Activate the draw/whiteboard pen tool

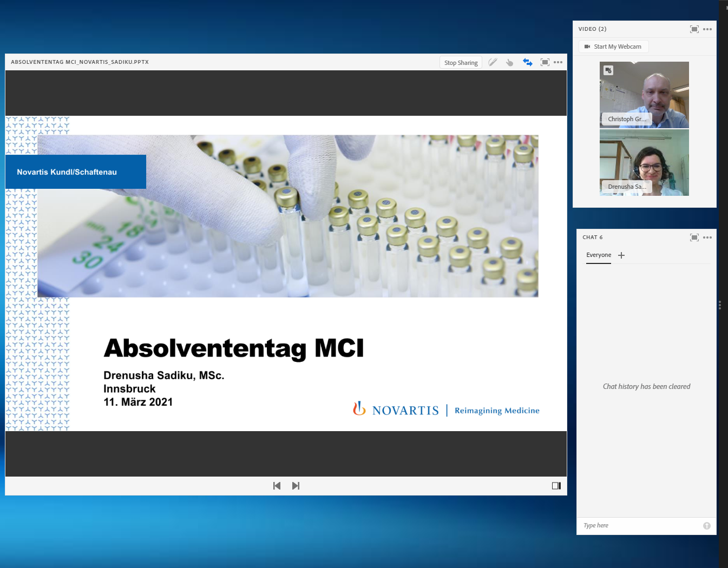click(493, 62)
